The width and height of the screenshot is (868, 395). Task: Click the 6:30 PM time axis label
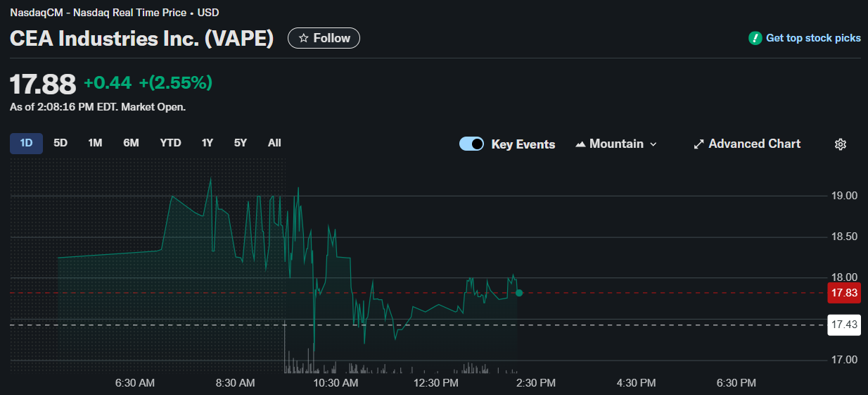click(736, 383)
